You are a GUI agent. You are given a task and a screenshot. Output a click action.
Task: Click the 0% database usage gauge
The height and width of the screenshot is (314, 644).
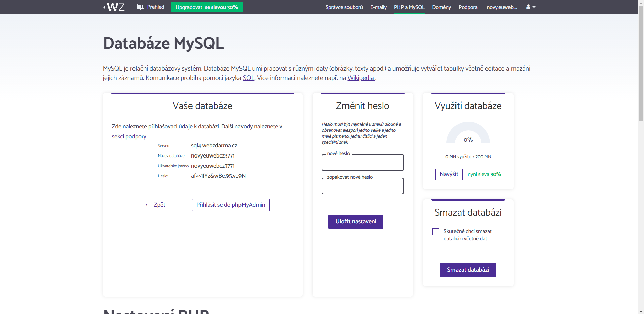(468, 133)
